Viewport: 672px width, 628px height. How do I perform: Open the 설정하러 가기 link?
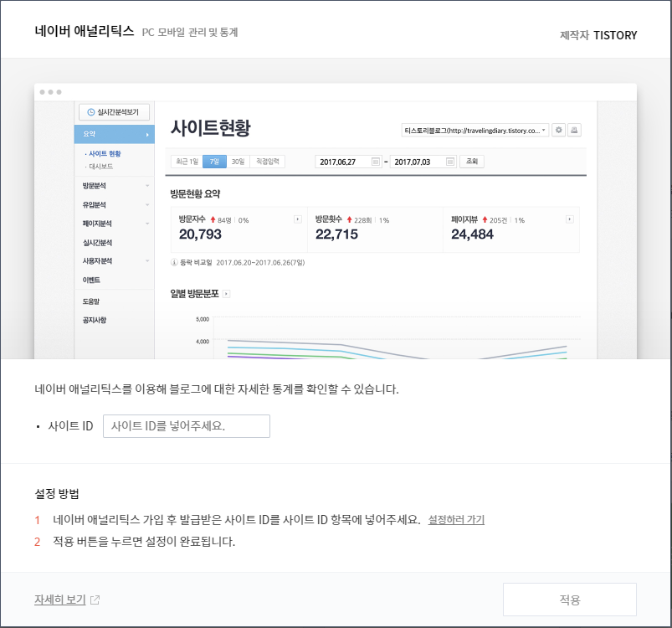point(456,519)
